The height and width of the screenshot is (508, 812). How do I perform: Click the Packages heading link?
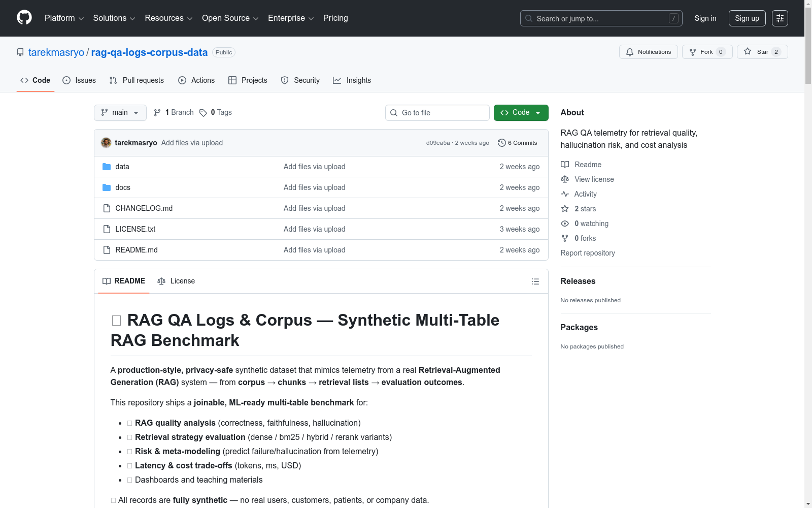tap(579, 327)
